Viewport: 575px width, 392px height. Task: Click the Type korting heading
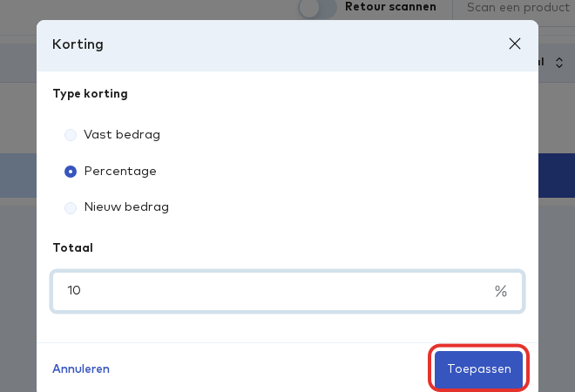coord(91,94)
